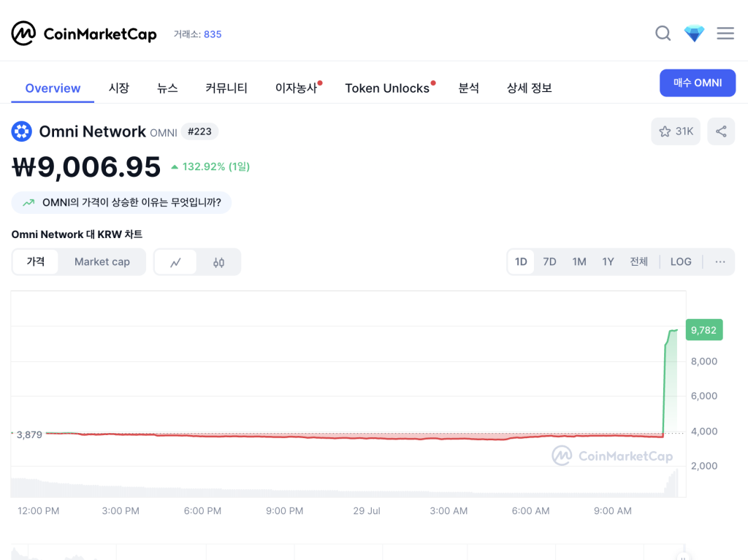Select the 가격 chart toggle

point(36,261)
